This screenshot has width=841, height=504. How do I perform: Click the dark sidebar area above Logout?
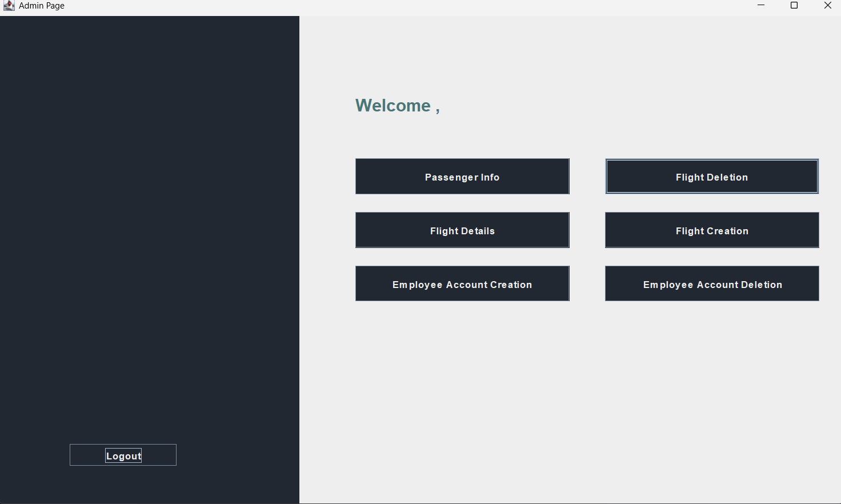[149, 229]
